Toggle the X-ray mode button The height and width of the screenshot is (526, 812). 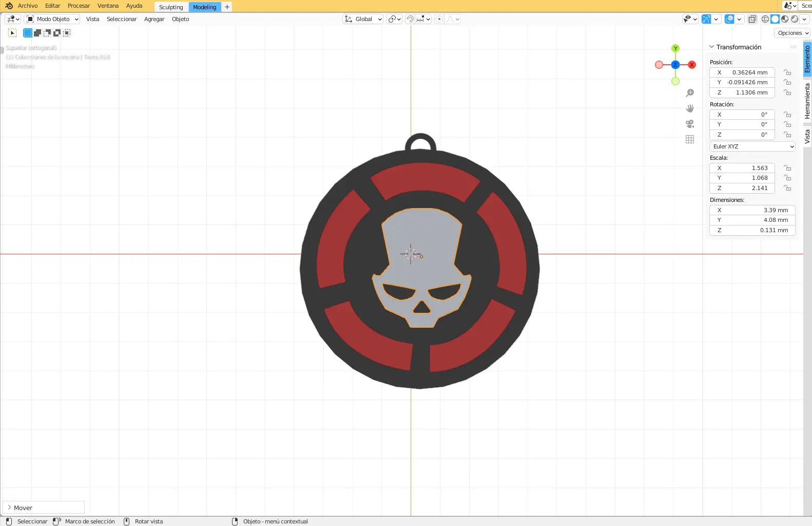tap(752, 19)
